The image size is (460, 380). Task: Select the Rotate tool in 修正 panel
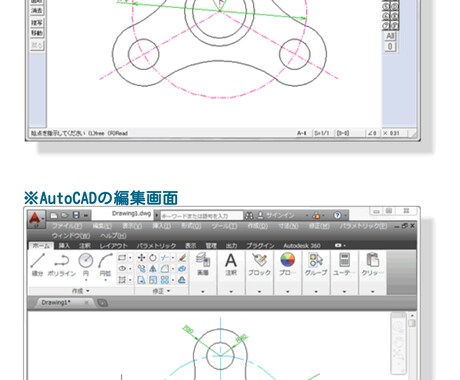click(x=153, y=258)
